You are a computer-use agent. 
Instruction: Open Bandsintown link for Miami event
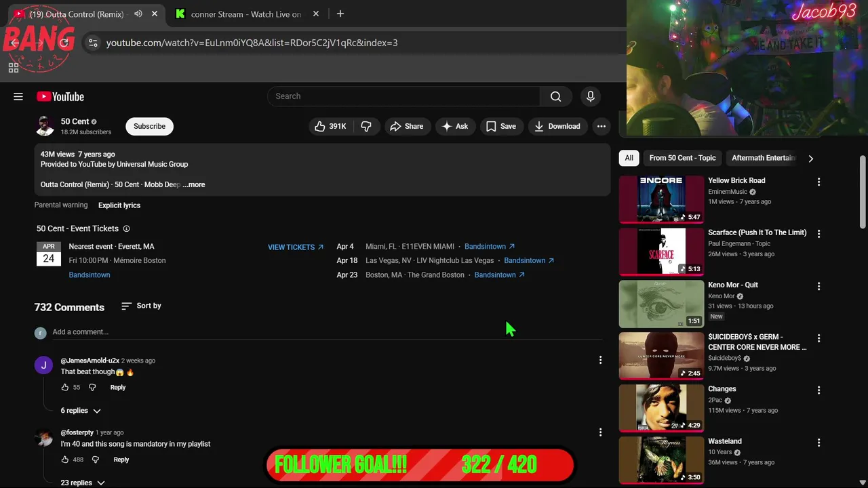coord(490,247)
